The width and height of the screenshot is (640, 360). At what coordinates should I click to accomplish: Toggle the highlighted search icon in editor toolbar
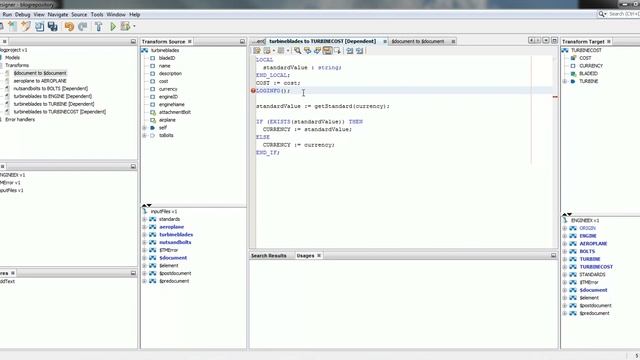(x=327, y=51)
